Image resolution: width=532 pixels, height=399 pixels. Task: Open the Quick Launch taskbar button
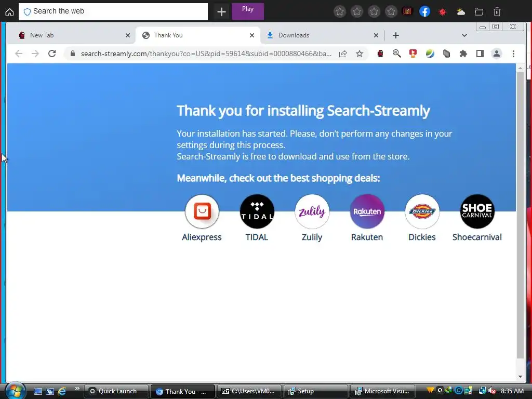pyautogui.click(x=116, y=391)
